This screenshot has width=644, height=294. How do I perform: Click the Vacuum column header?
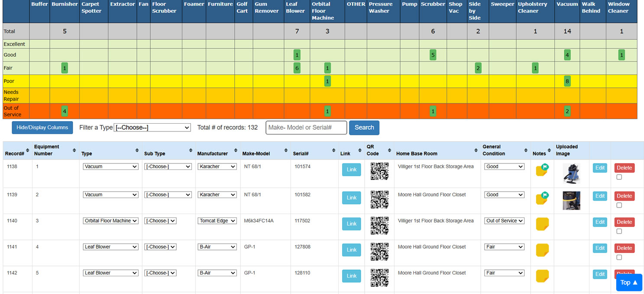tap(567, 4)
